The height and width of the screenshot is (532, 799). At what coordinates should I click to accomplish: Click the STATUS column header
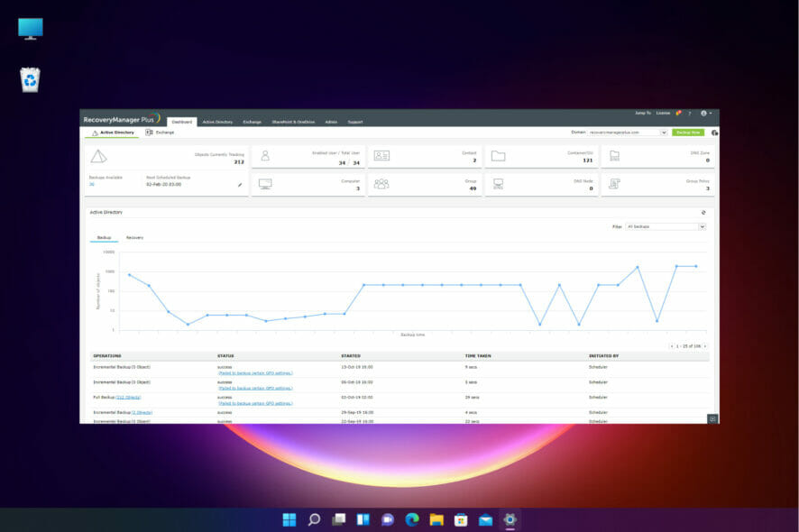pos(225,355)
